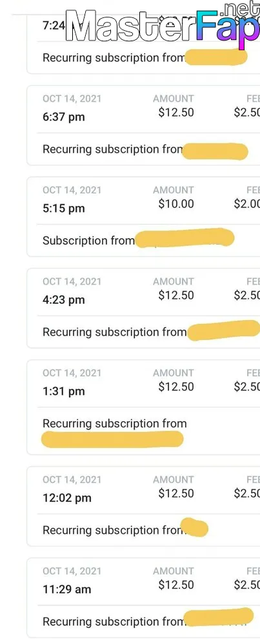Click the redacted name in 4:23 pm entry
The width and height of the screenshot is (260, 644).
coord(224,330)
